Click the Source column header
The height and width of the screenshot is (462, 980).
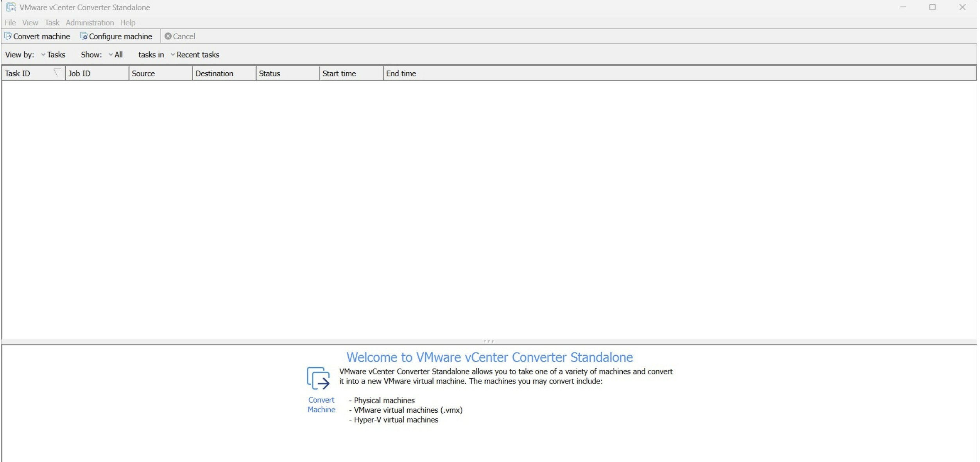click(161, 73)
